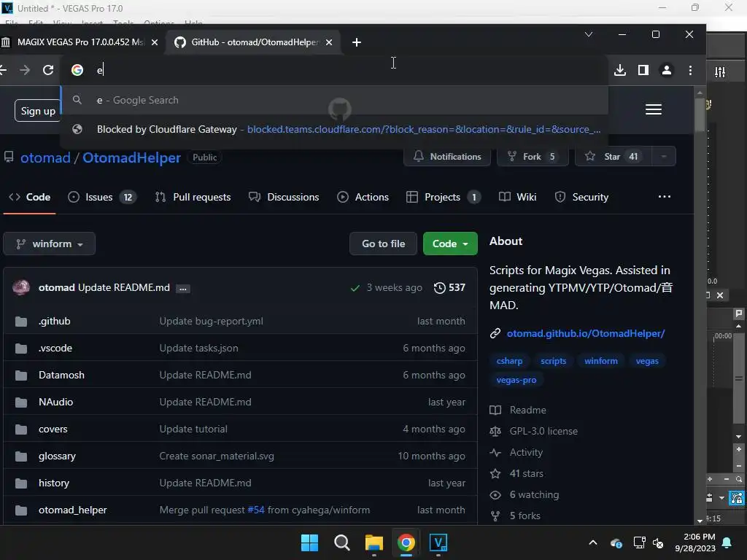Open File Explorer from taskbar

click(374, 542)
